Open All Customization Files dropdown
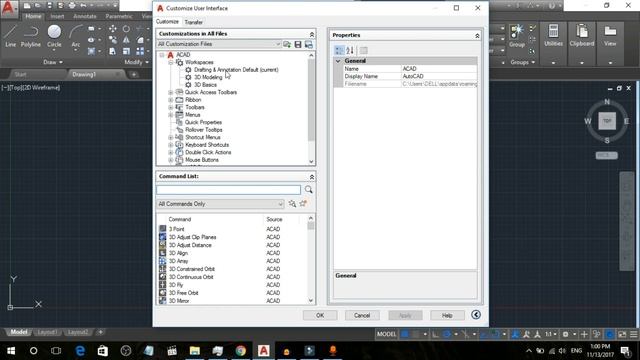 pyautogui.click(x=219, y=44)
